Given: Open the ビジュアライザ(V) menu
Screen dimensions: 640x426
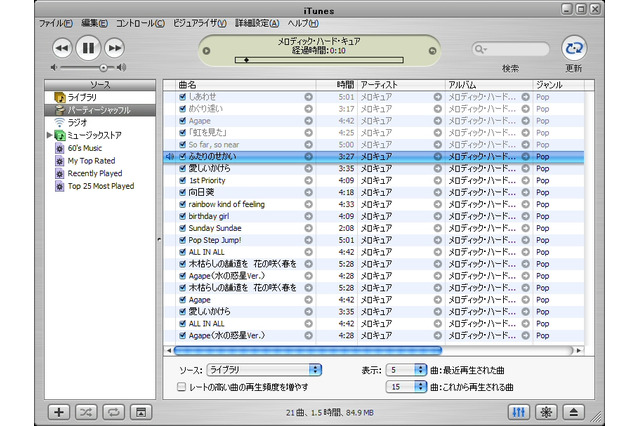Looking at the screenshot, I should pos(200,23).
